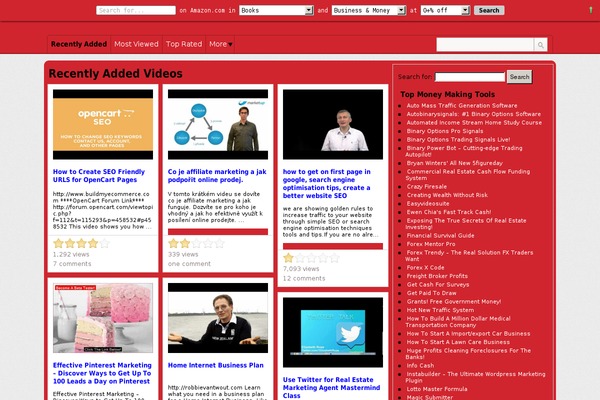Open 'Creating Wealth Without Risk' link

click(x=447, y=195)
